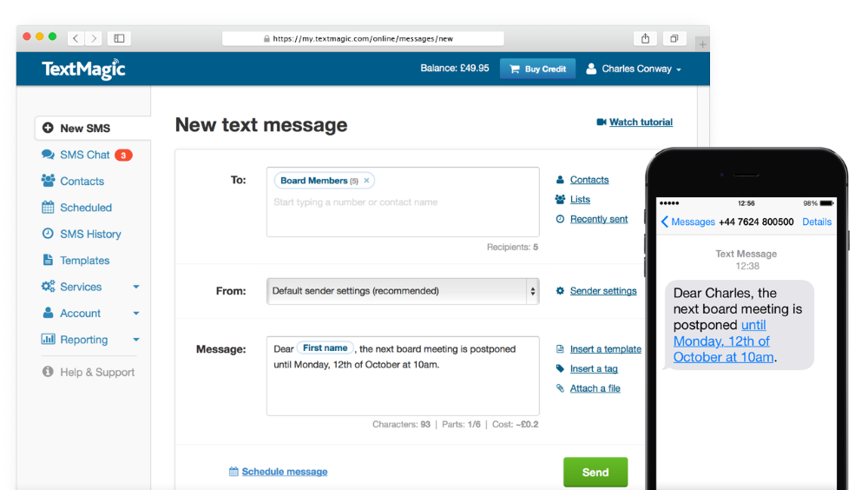Click the clock icon beside Recently sent
868x490 pixels.
pos(560,219)
